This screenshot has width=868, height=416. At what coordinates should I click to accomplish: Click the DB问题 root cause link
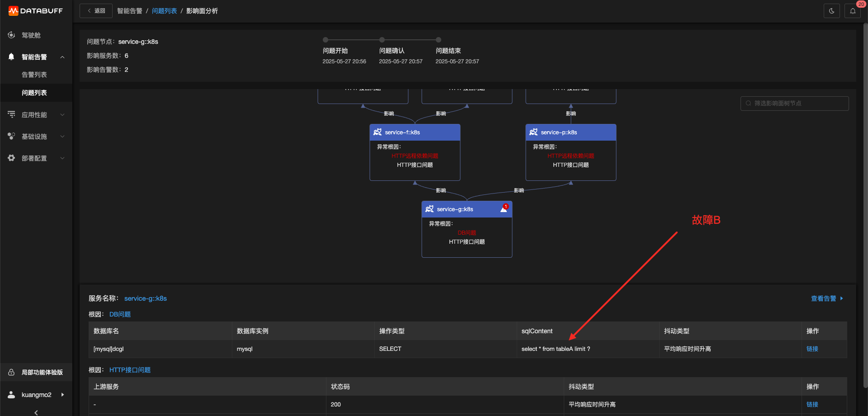(120, 314)
